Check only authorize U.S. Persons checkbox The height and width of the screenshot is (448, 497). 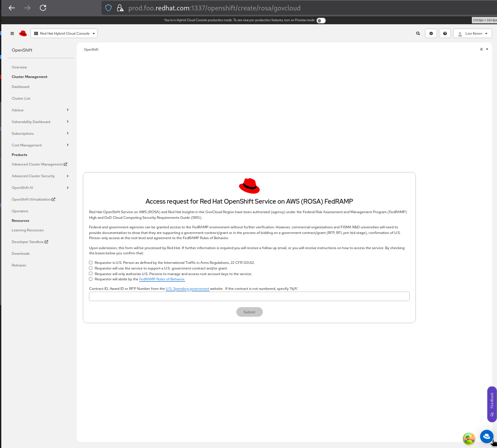coord(91,274)
